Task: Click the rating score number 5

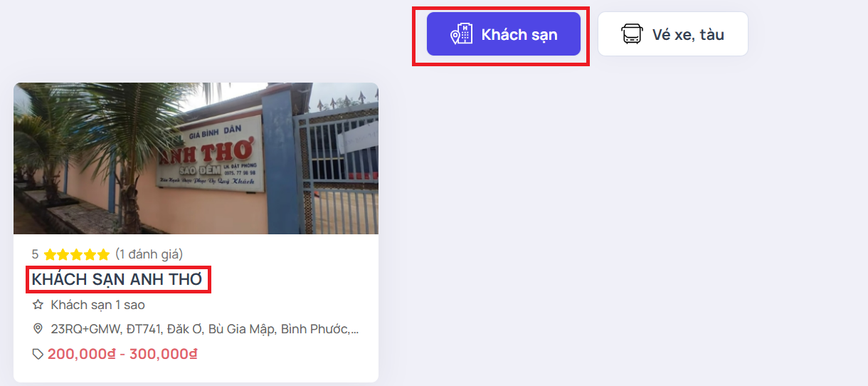Action: [36, 254]
